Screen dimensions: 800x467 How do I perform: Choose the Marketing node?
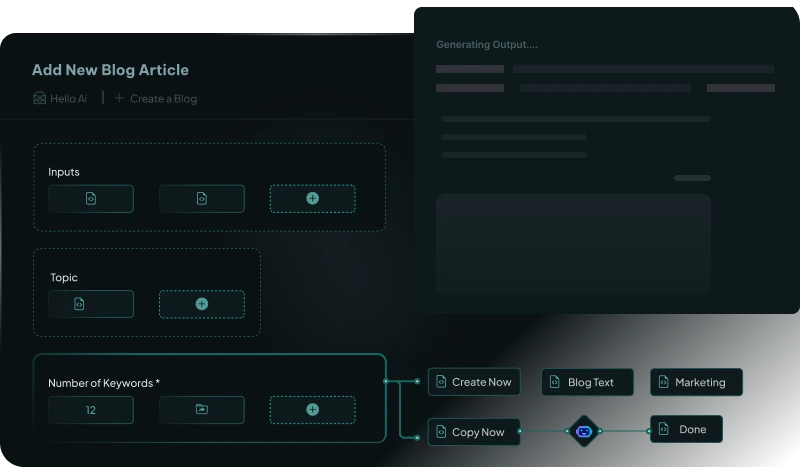coord(696,382)
